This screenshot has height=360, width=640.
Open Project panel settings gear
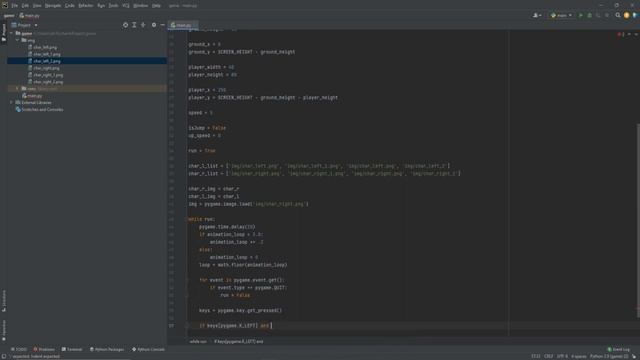click(154, 25)
